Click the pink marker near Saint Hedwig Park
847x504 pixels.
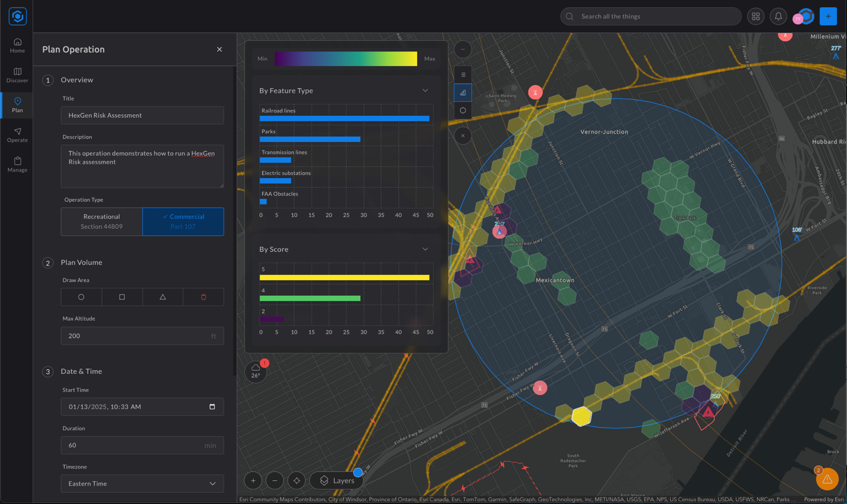[535, 92]
